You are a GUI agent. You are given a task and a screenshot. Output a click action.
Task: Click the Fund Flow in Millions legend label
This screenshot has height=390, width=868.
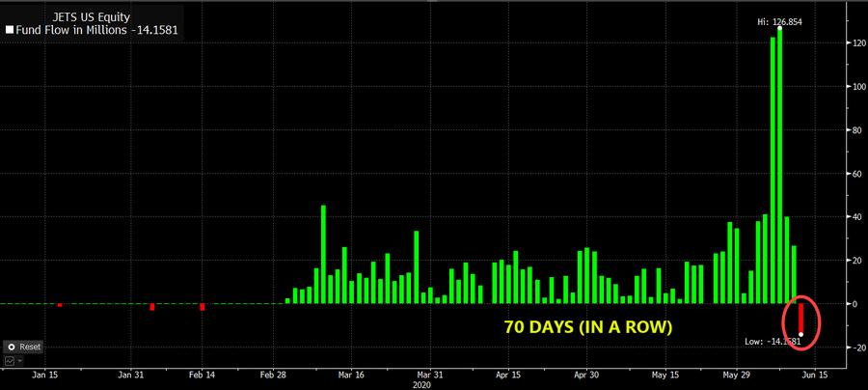coord(84,31)
